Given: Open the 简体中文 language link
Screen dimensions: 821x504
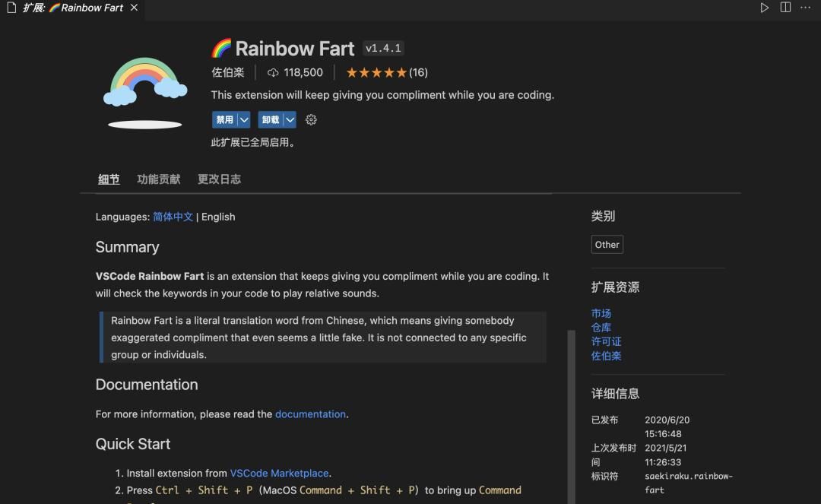Looking at the screenshot, I should click(x=173, y=217).
